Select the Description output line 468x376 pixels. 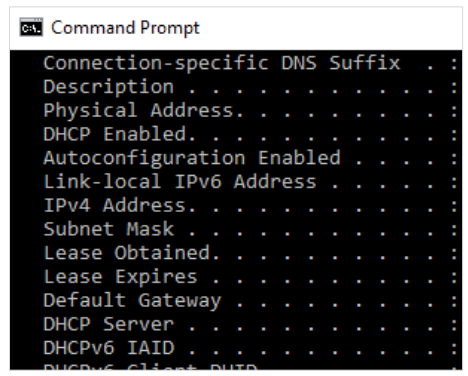tap(250, 87)
